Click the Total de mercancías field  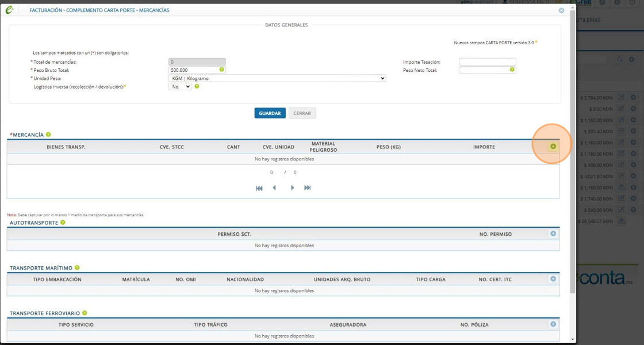[x=197, y=62]
